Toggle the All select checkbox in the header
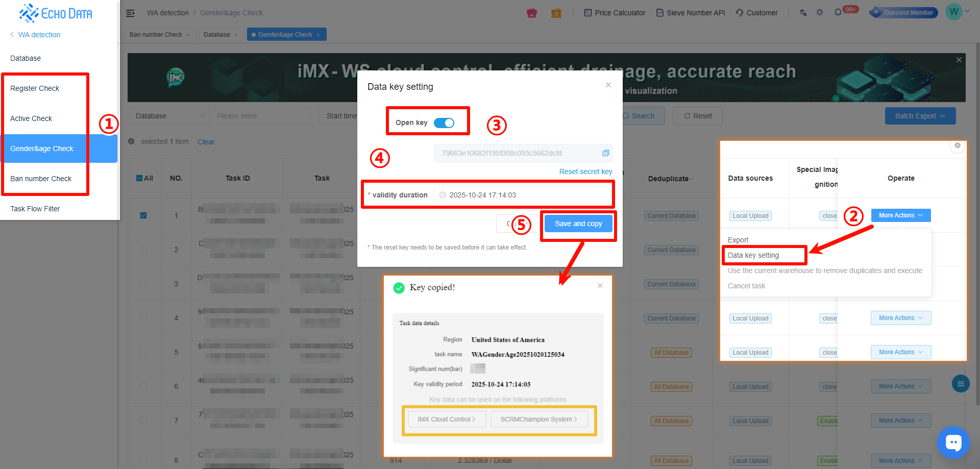Image resolution: width=980 pixels, height=469 pixels. (139, 178)
